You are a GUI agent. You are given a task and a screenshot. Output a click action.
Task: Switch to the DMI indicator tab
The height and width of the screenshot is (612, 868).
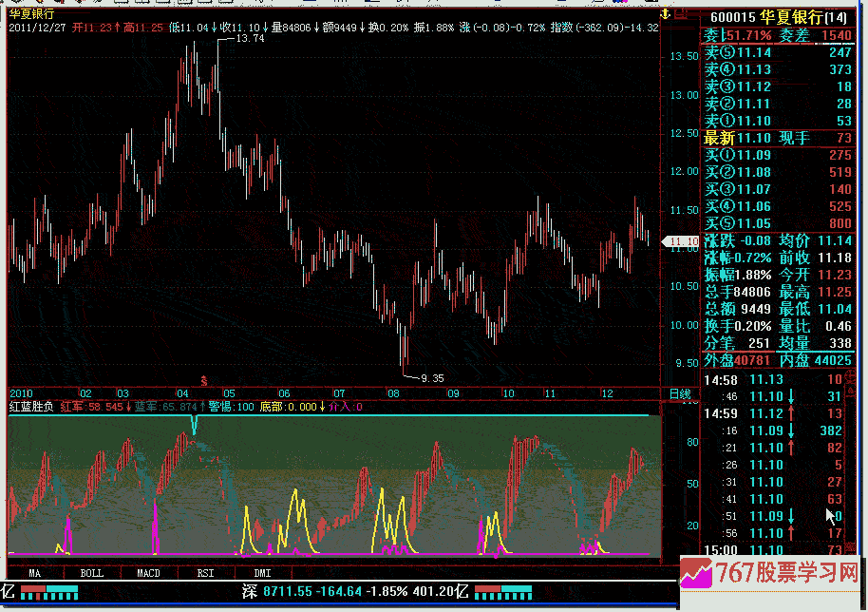point(262,573)
